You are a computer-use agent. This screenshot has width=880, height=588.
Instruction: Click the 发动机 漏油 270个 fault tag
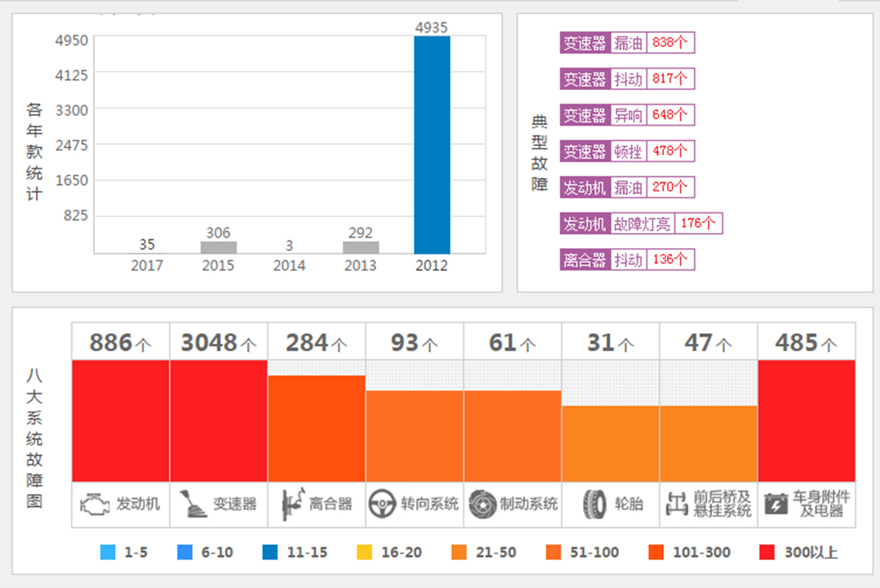tap(627, 187)
